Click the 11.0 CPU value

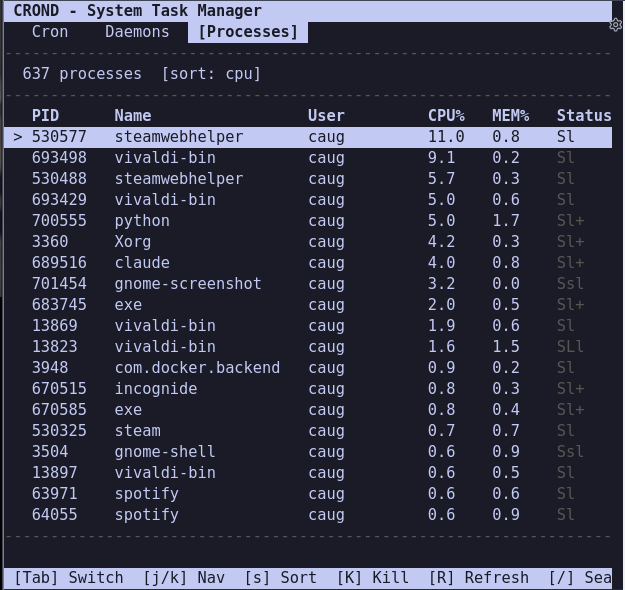pyautogui.click(x=446, y=137)
